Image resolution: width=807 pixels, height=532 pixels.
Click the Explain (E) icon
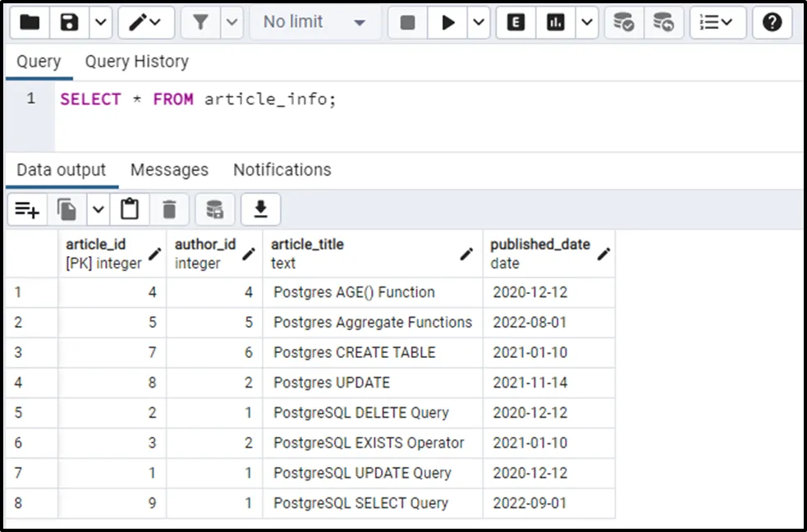pyautogui.click(x=516, y=22)
